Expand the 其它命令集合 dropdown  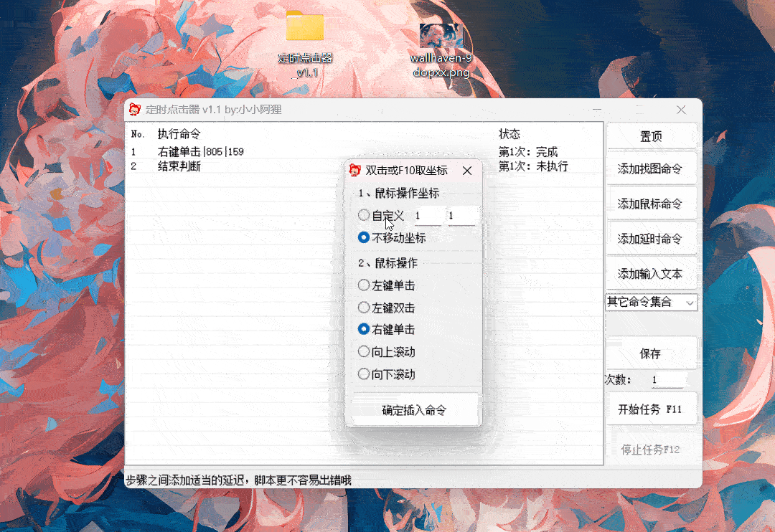(651, 303)
